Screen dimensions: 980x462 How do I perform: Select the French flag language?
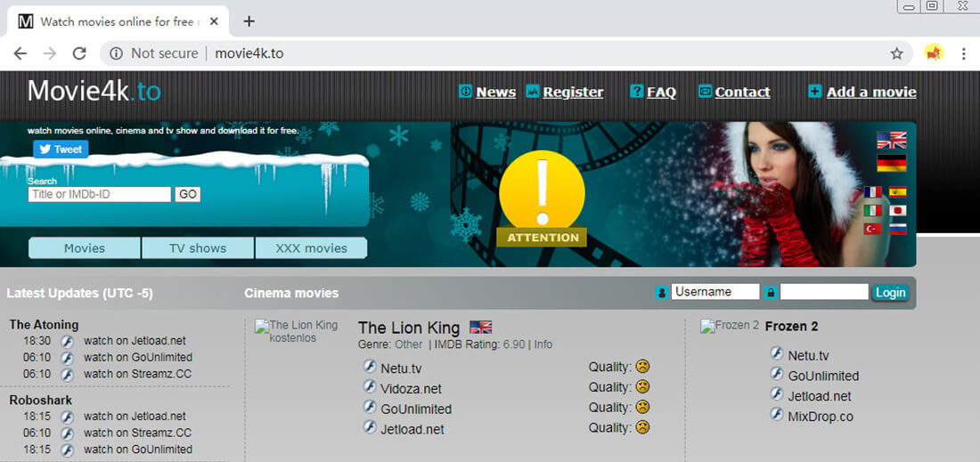point(872,192)
